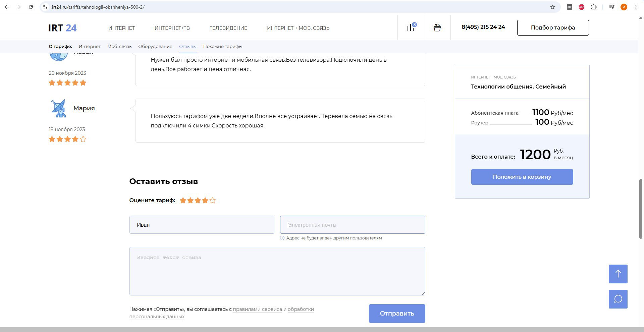Click the review text area
This screenshot has height=332, width=644.
[277, 271]
